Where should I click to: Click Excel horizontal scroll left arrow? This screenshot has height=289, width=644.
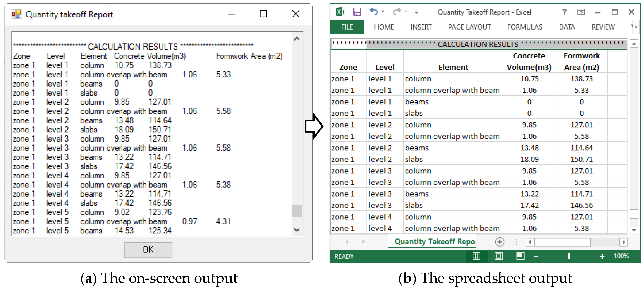pos(530,242)
